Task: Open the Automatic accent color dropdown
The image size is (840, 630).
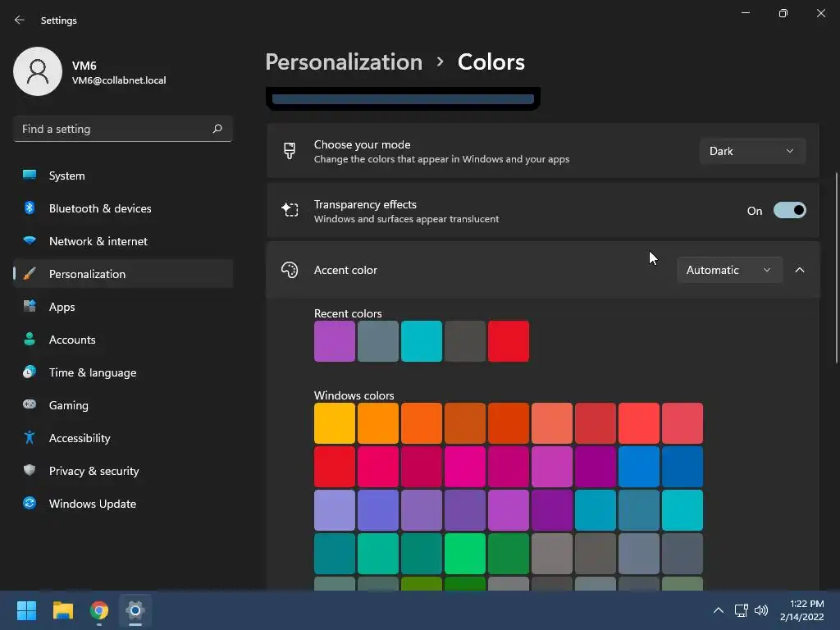Action: click(x=729, y=270)
